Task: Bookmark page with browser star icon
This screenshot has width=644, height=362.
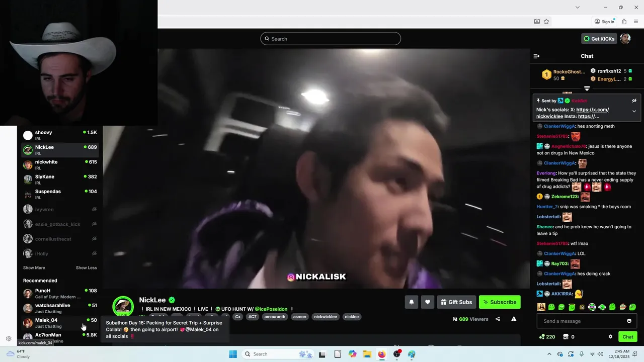Action: pyautogui.click(x=546, y=22)
